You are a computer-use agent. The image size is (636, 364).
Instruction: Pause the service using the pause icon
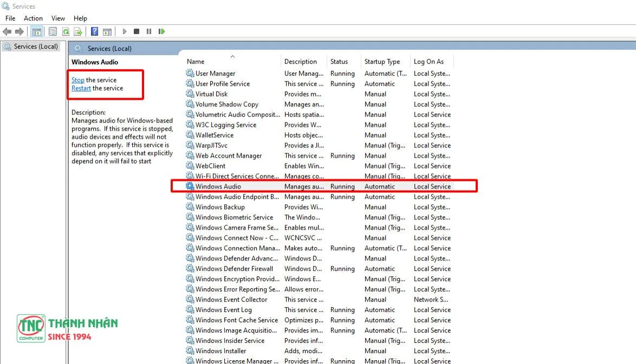(148, 31)
